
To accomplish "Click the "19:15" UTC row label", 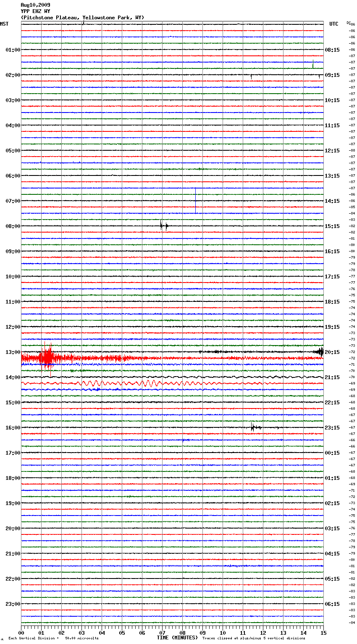I will (x=332, y=327).
